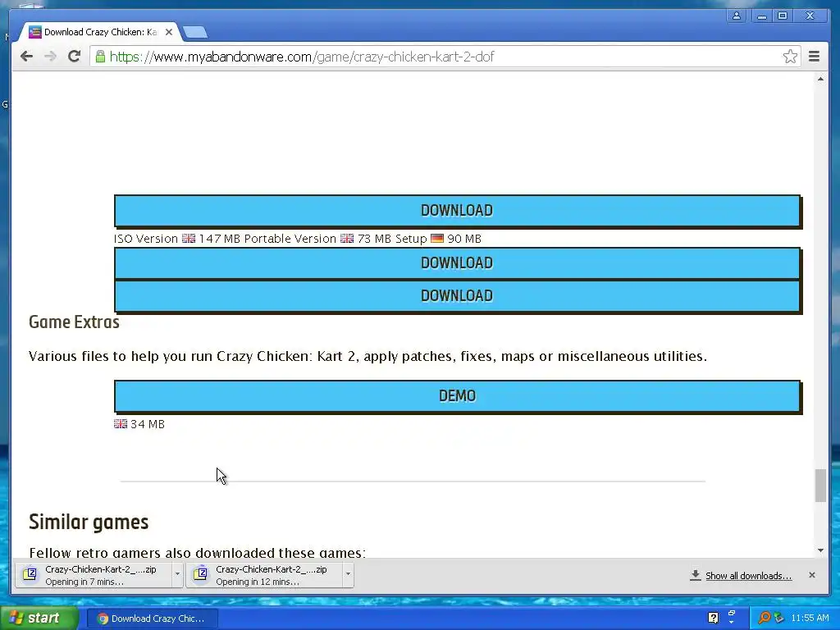
Task: Click the zip file icon of the 7 mins download
Action: (x=30, y=574)
